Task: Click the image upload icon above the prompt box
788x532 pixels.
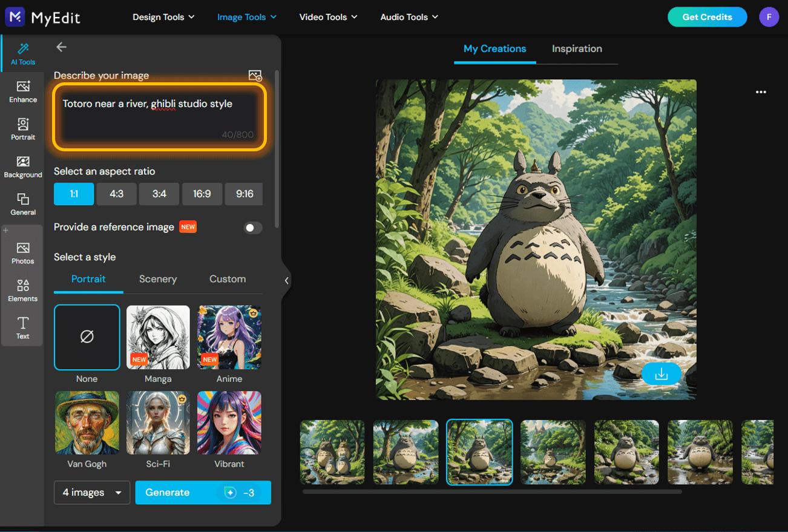Action: click(255, 75)
